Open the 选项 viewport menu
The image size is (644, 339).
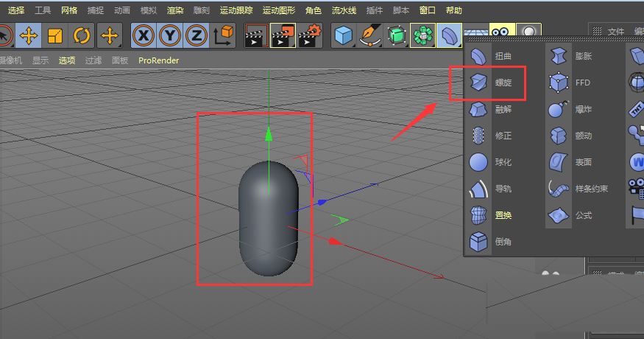[x=67, y=60]
